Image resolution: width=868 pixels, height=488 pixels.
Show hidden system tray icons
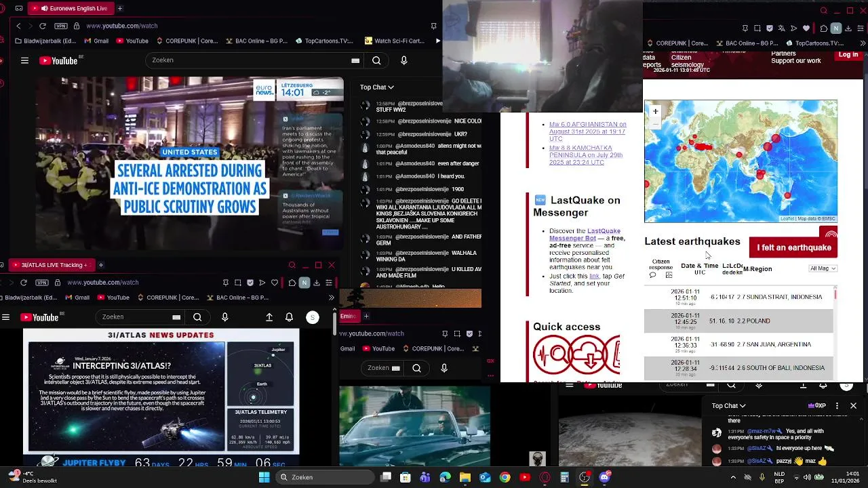733,477
